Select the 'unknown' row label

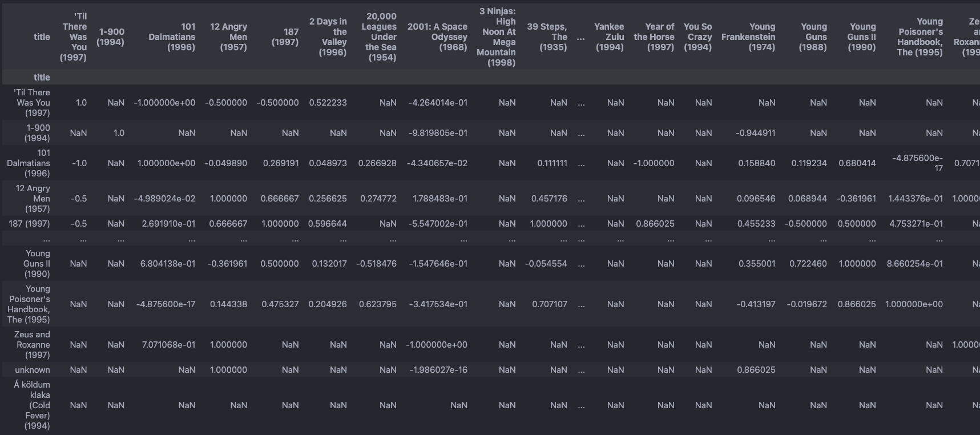(x=33, y=370)
